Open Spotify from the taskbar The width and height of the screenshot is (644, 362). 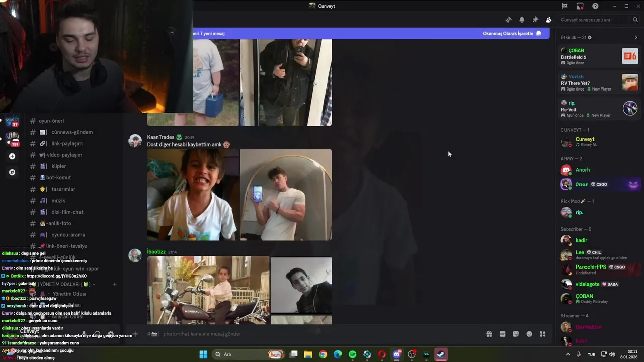pos(353,354)
